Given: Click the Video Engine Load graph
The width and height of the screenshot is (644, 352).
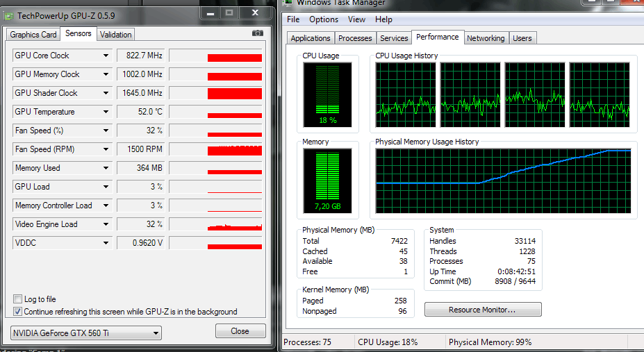Looking at the screenshot, I should (x=215, y=224).
